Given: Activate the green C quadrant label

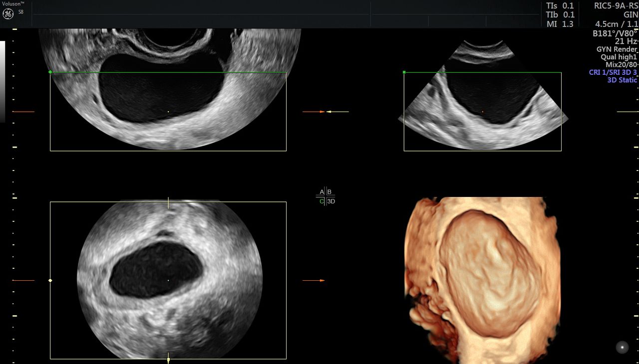Looking at the screenshot, I should 321,201.
